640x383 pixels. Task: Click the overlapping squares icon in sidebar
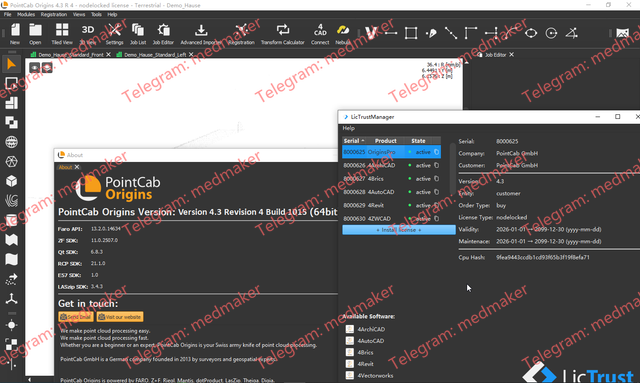tap(11, 122)
